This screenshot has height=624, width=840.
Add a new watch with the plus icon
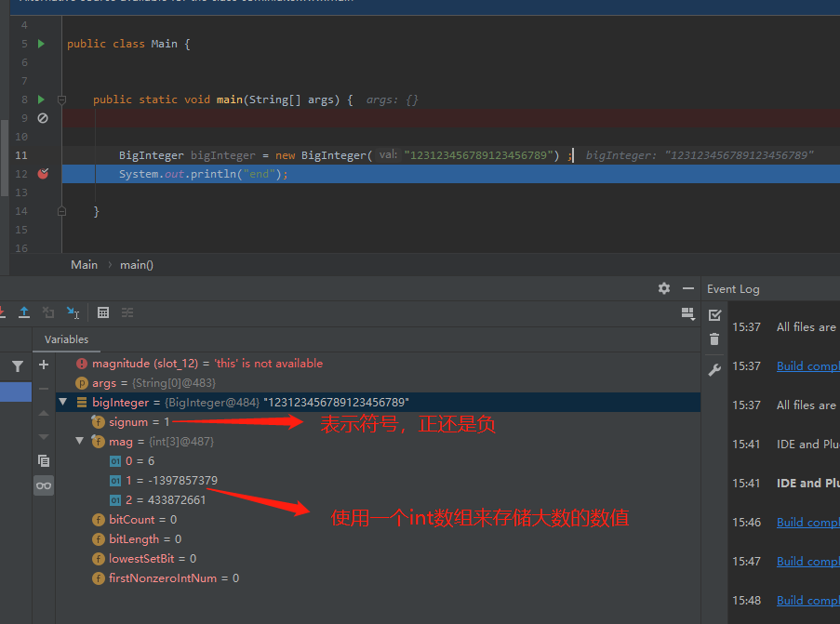tap(44, 365)
